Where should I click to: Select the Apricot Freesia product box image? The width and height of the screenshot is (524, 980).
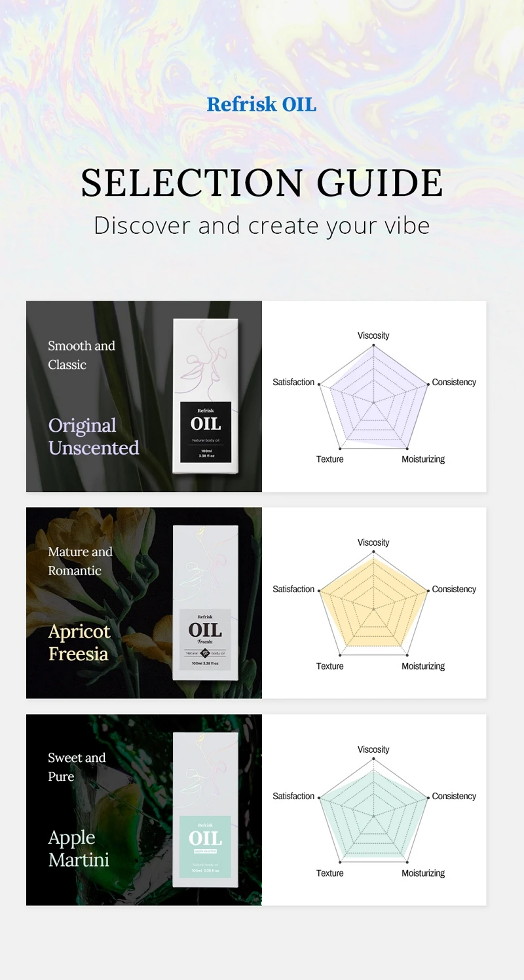click(x=205, y=603)
